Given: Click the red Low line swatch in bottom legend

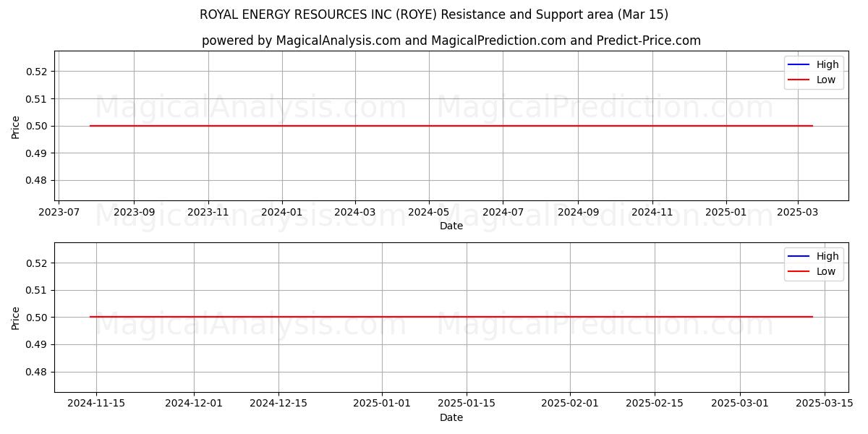Looking at the screenshot, I should pos(799,272).
